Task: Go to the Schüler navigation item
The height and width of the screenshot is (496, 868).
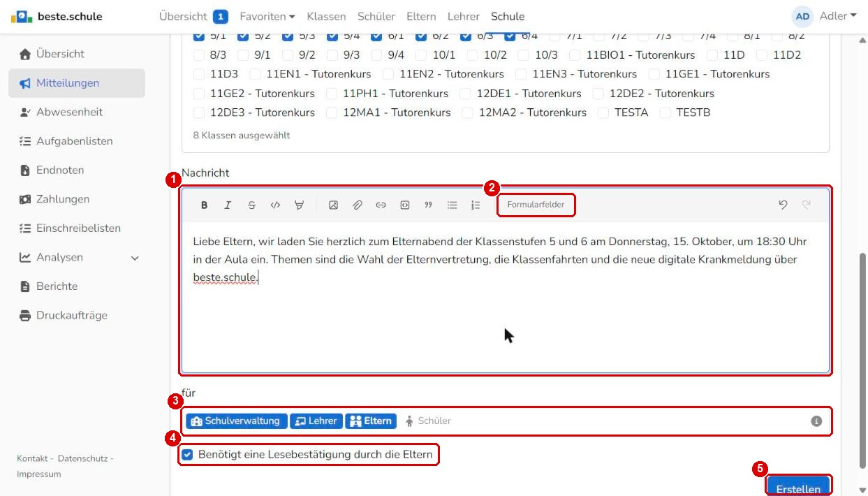Action: click(376, 16)
